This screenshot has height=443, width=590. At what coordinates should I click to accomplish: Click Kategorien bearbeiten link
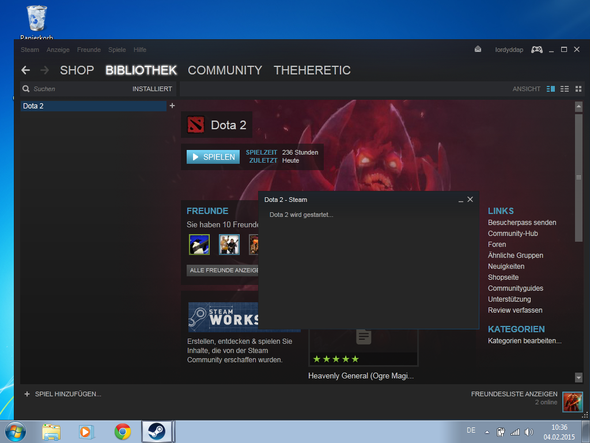coord(525,341)
